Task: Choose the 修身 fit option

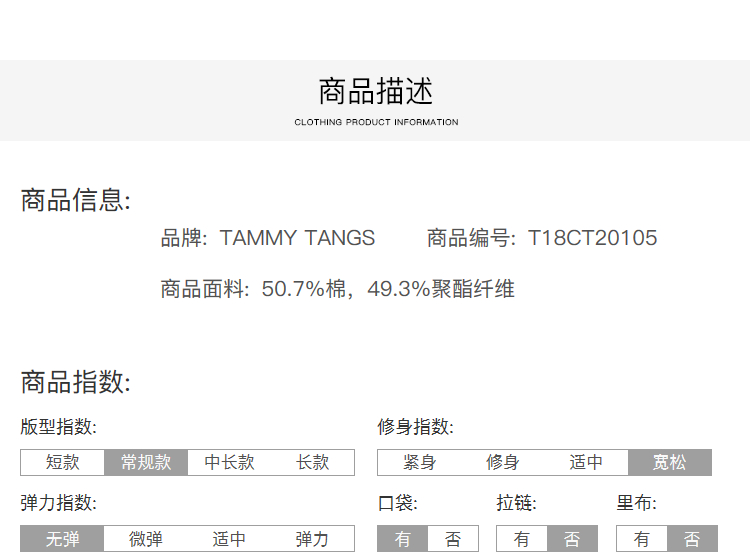Action: tap(502, 462)
